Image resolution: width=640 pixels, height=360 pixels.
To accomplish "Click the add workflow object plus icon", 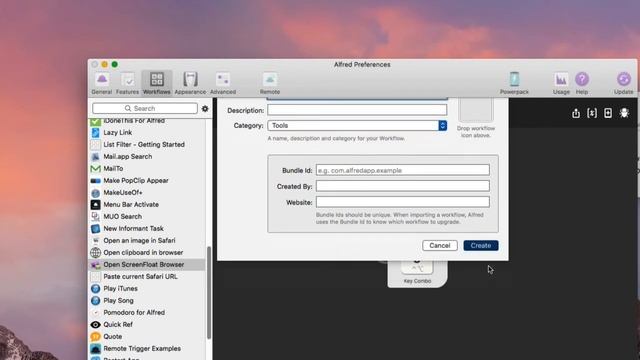I will click(x=608, y=113).
